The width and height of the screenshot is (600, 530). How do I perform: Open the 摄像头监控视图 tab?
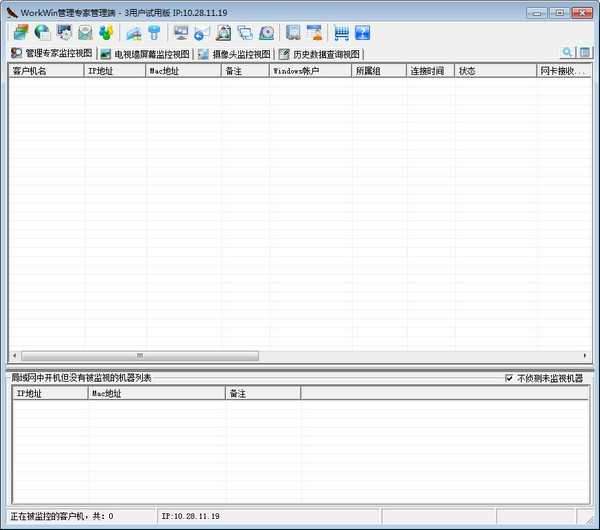point(234,54)
